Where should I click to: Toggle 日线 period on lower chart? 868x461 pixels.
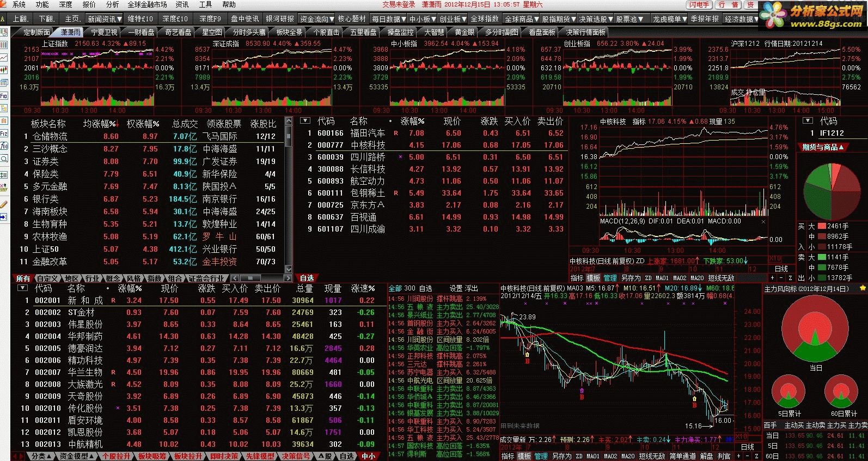748,447
